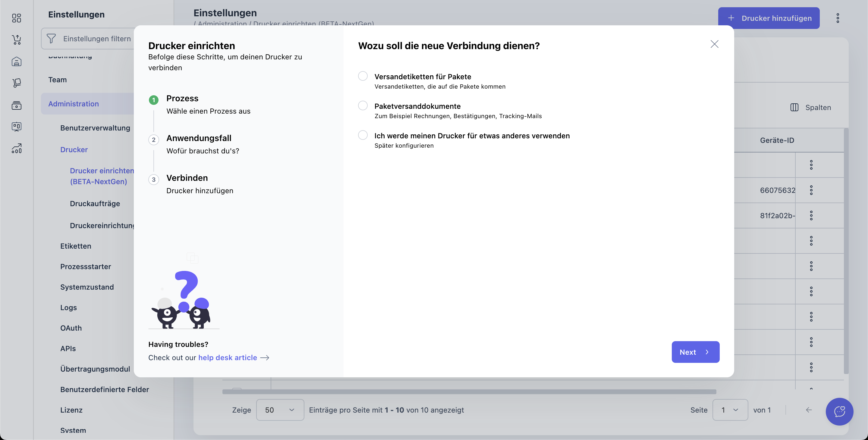Choose 'Ich werde meinen Drucker für etwas anderes verwenden'
The image size is (868, 440).
(x=363, y=135)
